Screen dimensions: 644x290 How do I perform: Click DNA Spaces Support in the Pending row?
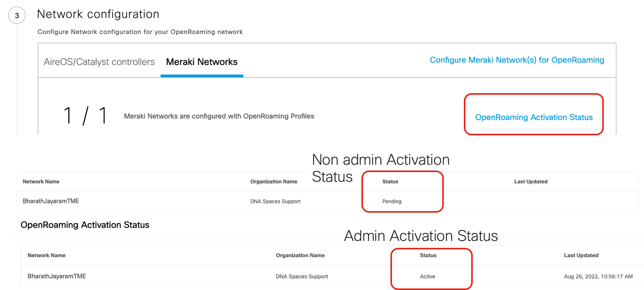(275, 201)
